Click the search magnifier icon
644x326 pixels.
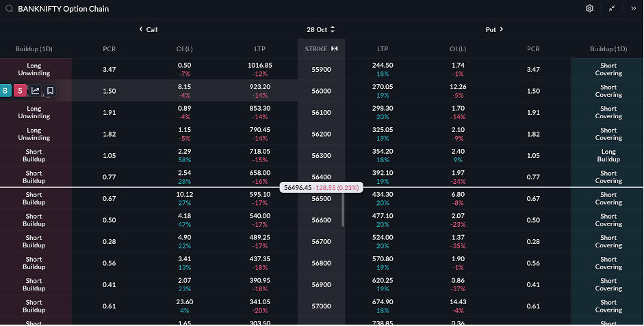click(x=9, y=9)
